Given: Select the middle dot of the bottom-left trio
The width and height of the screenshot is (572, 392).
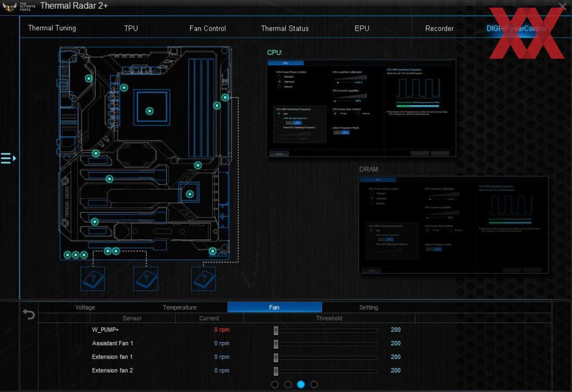Looking at the screenshot, I should (x=76, y=255).
